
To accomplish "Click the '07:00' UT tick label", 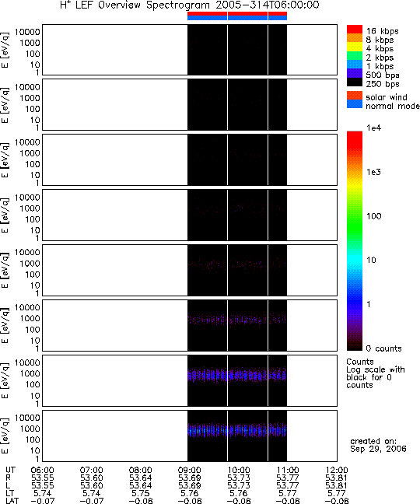I will [x=92, y=471].
